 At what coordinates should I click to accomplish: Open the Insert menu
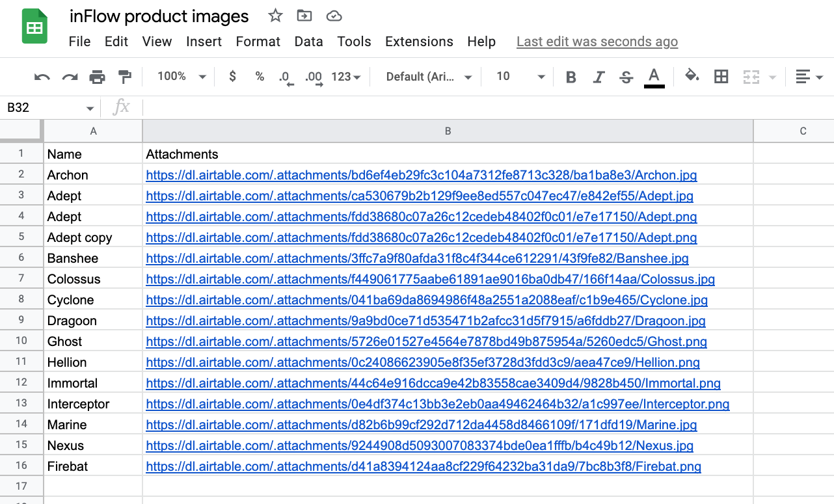click(x=204, y=42)
